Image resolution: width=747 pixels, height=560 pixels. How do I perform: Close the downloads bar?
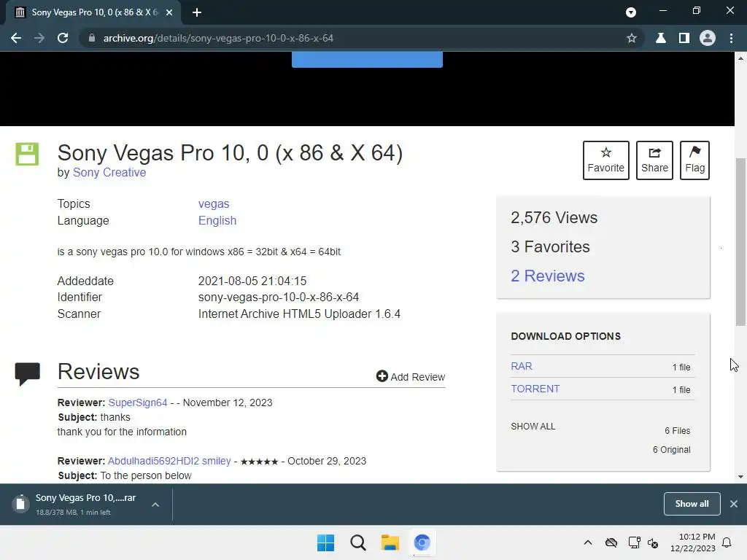(734, 504)
